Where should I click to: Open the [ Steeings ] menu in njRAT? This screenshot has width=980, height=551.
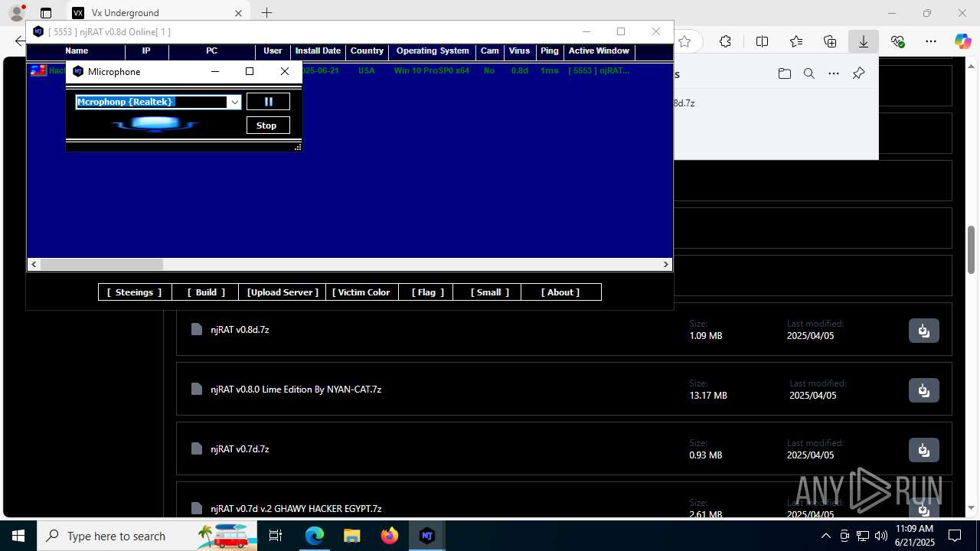(x=135, y=292)
